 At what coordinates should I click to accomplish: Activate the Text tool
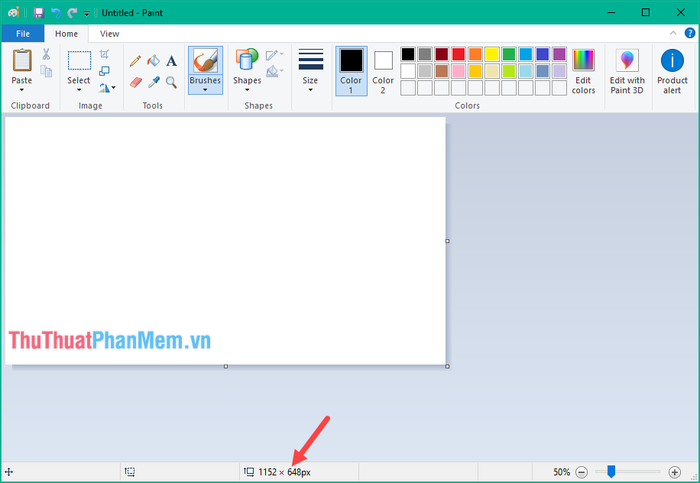(171, 61)
